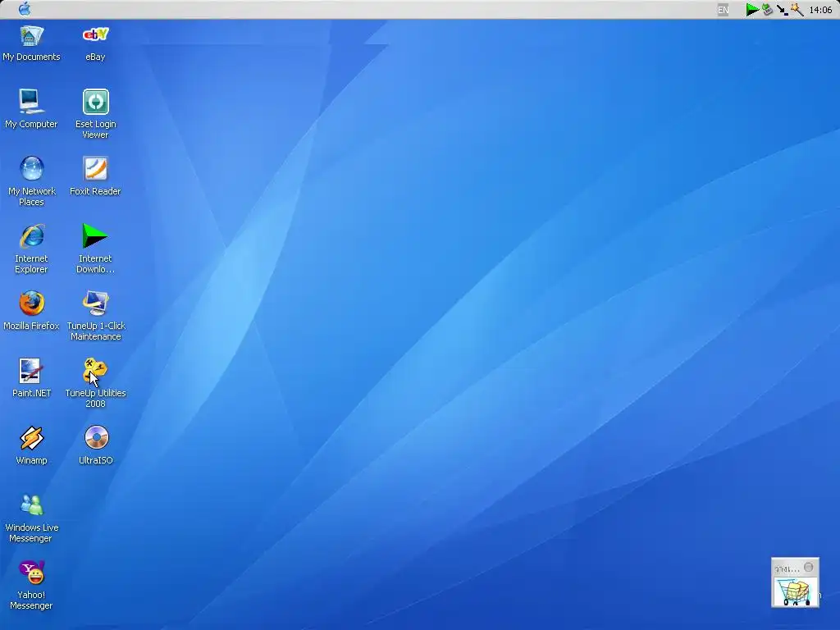This screenshot has width=840, height=630.
Task: Click the black arrow tray icon
Action: [x=782, y=10]
